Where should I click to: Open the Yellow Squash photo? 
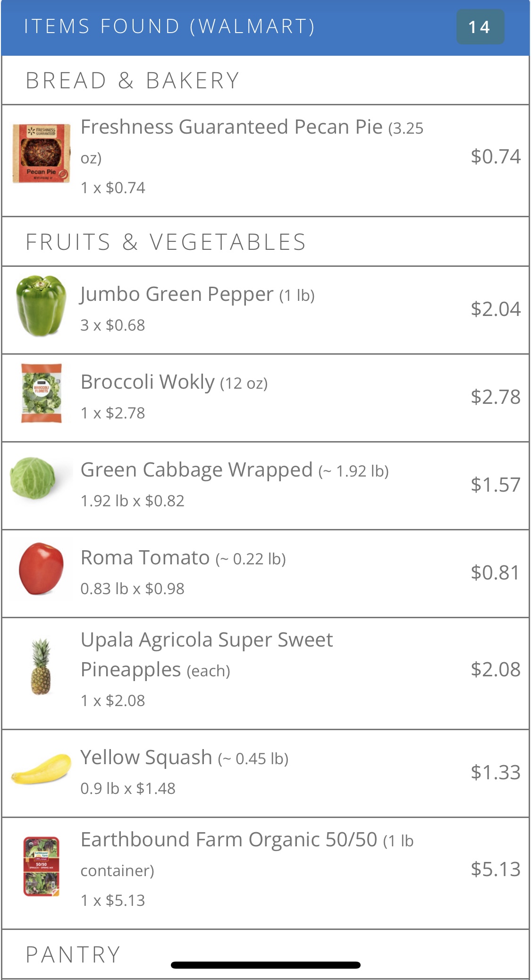click(x=41, y=769)
